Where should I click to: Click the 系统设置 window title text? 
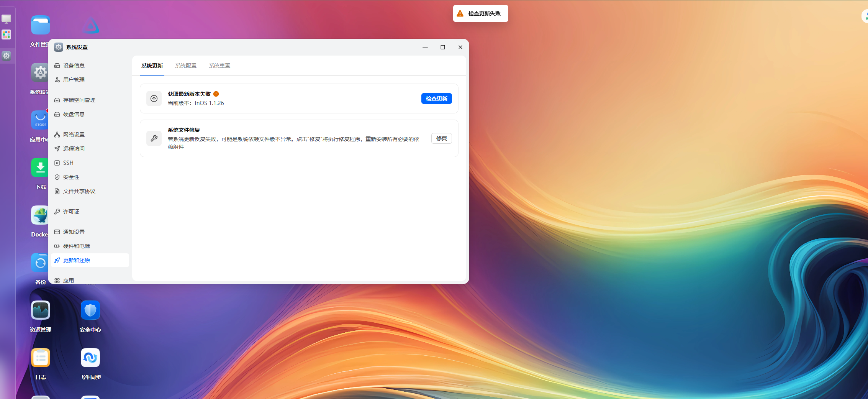[x=77, y=47]
